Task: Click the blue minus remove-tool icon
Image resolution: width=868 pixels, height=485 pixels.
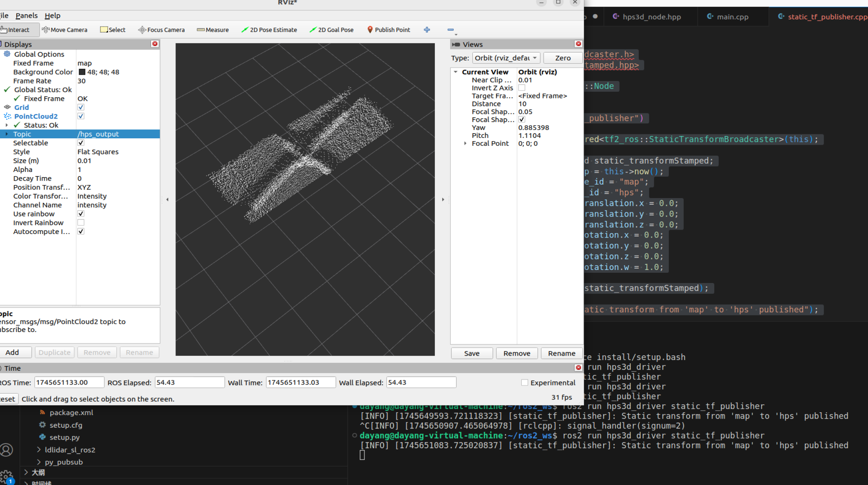Action: pos(451,30)
